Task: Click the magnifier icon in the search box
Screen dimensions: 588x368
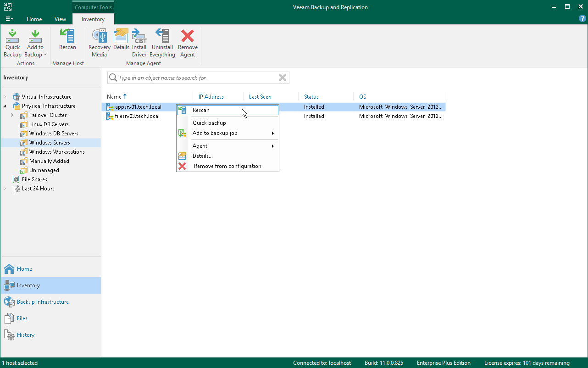Action: click(x=113, y=78)
